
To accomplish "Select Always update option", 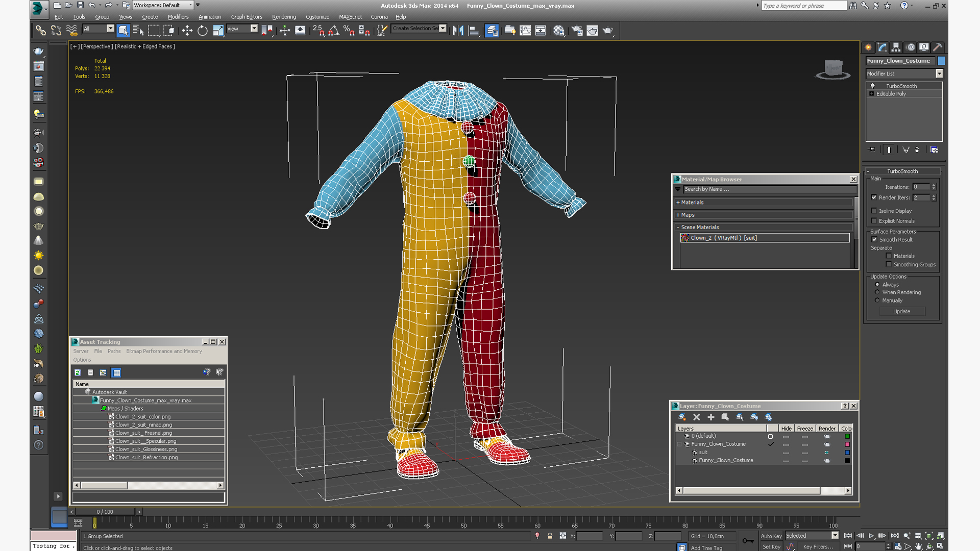I will [x=877, y=285].
